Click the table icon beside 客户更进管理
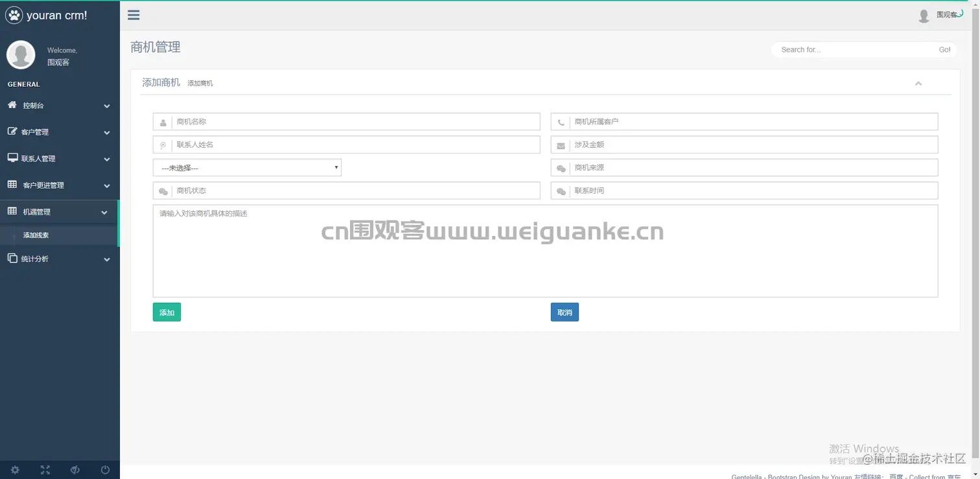 pos(12,185)
